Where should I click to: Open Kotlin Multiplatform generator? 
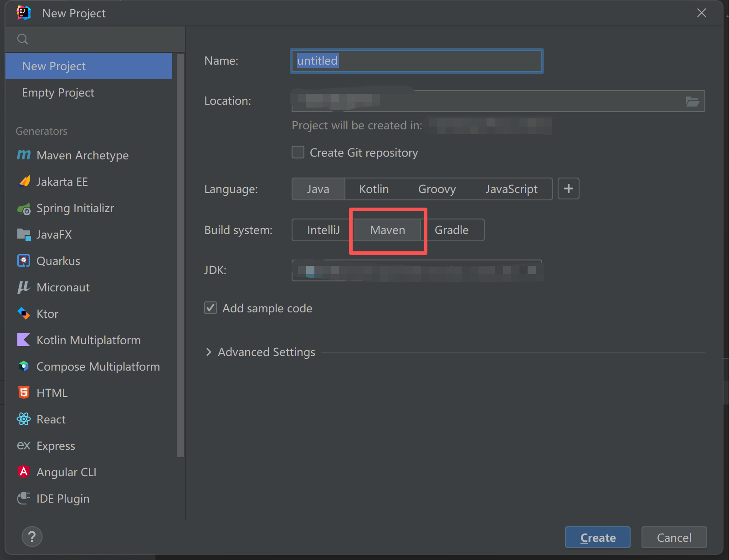(89, 340)
